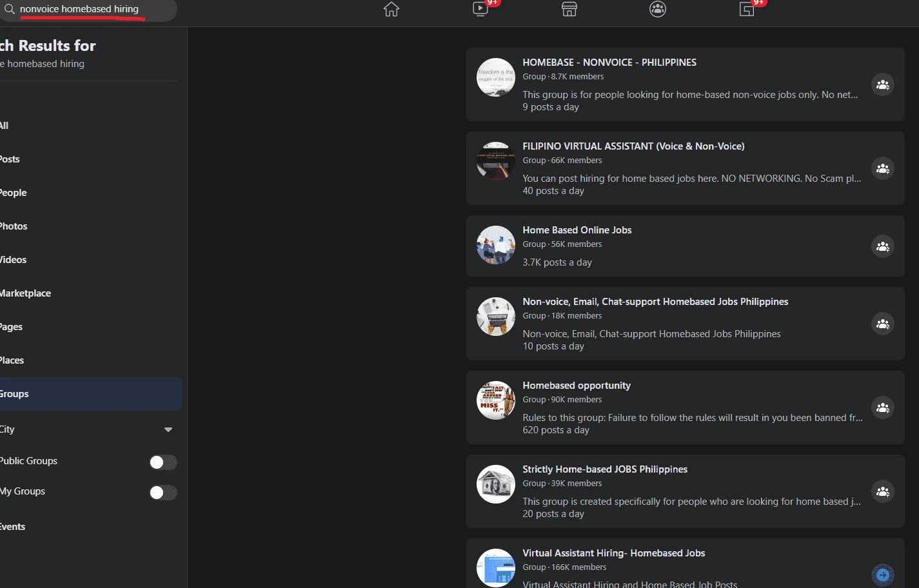
Task: Join Non-voice, Email, Chat-support group icon
Action: 883,324
